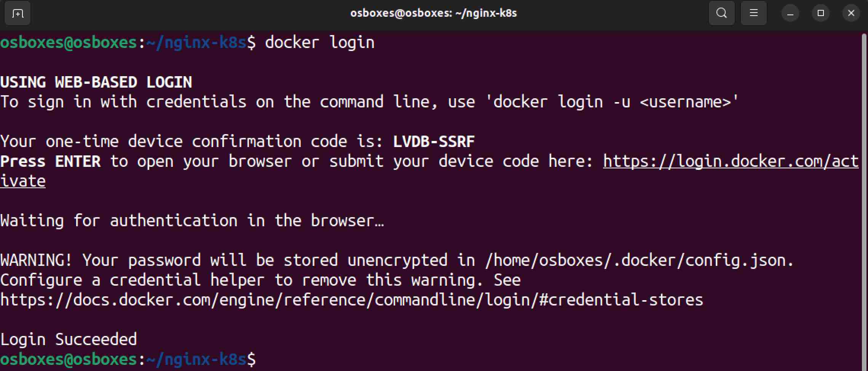Click the window title osboxes@osboxes: ~/nginx-k8s

[433, 13]
